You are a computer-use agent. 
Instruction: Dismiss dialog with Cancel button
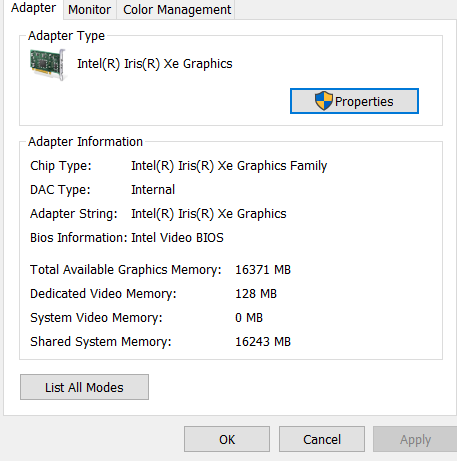[322, 439]
